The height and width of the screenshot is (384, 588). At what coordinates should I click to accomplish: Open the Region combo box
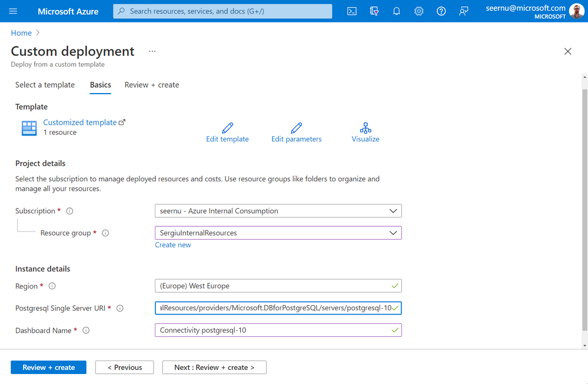[x=278, y=286]
